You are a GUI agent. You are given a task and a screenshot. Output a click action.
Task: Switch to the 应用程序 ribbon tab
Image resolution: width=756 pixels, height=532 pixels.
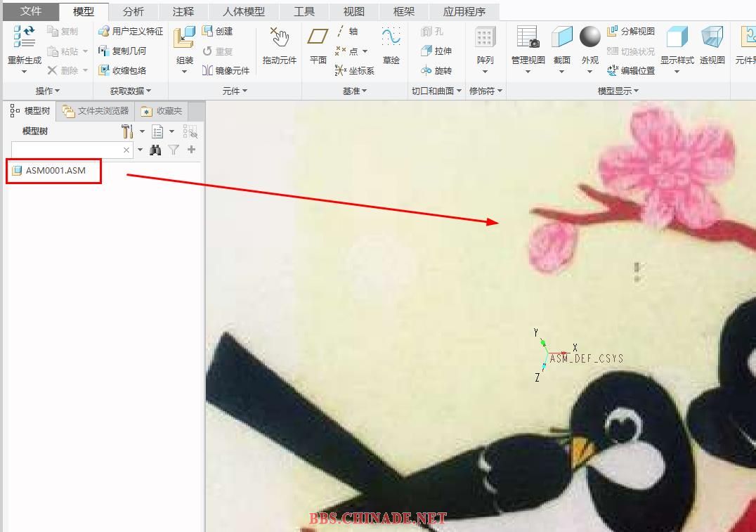464,11
